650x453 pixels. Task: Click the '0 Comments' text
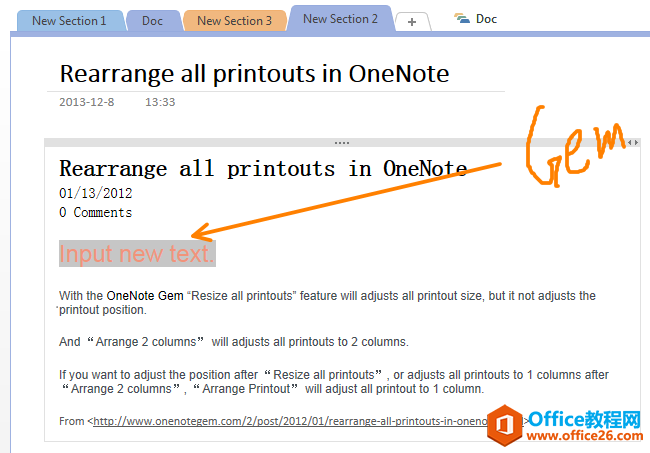95,213
